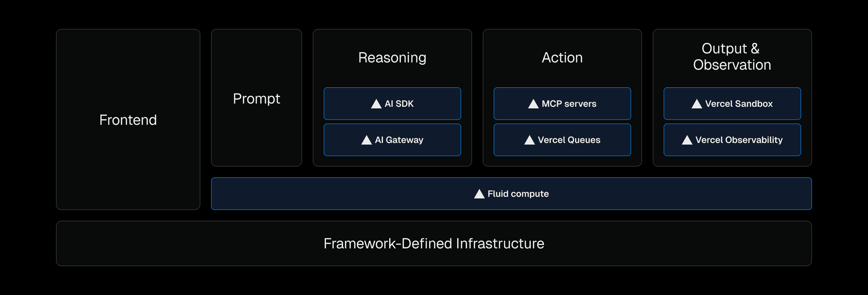The width and height of the screenshot is (868, 295).
Task: Select the triangle logo beside Vercel Sandbox
Action: point(697,104)
